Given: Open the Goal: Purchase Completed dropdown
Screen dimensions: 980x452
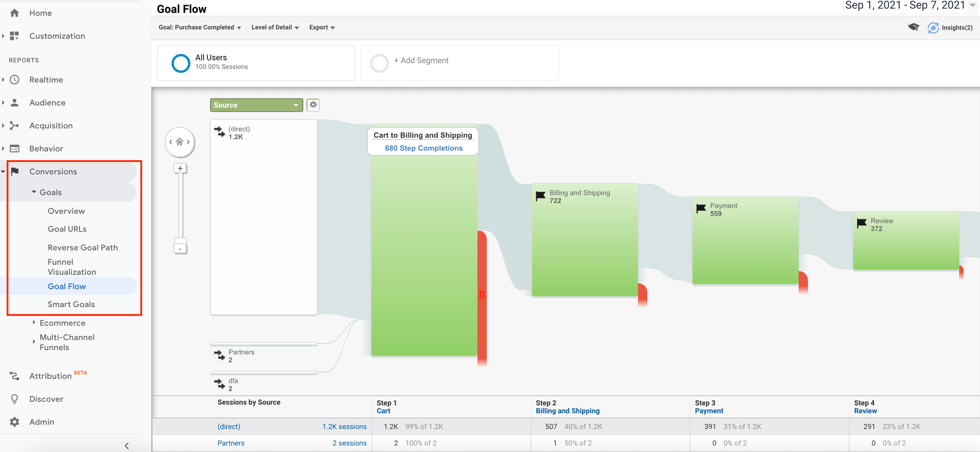Looking at the screenshot, I should coord(200,27).
